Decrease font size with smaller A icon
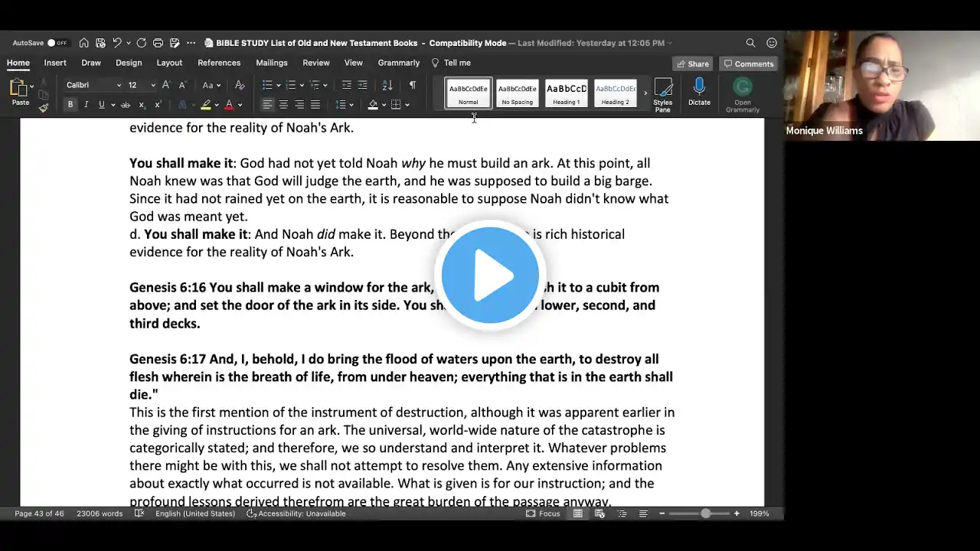The height and width of the screenshot is (551, 980). click(x=182, y=85)
